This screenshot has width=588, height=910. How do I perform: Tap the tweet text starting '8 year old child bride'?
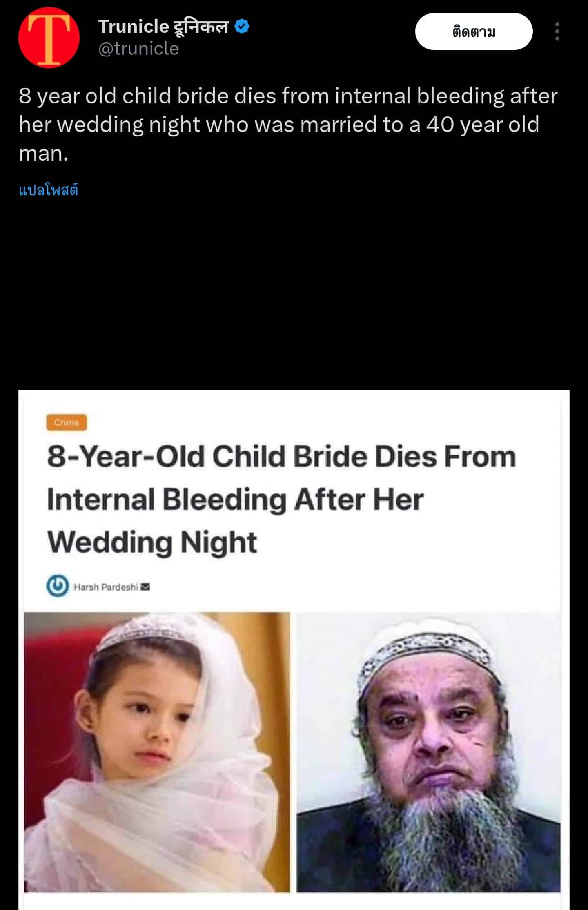click(288, 124)
